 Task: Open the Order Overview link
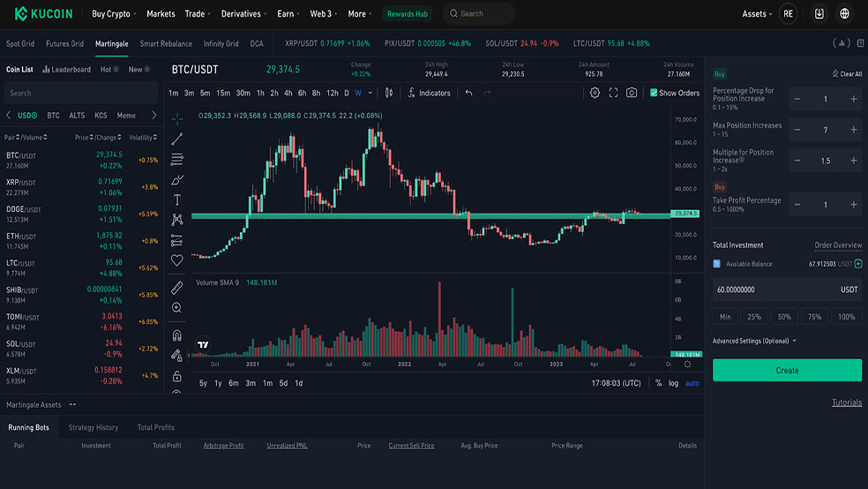pyautogui.click(x=838, y=244)
